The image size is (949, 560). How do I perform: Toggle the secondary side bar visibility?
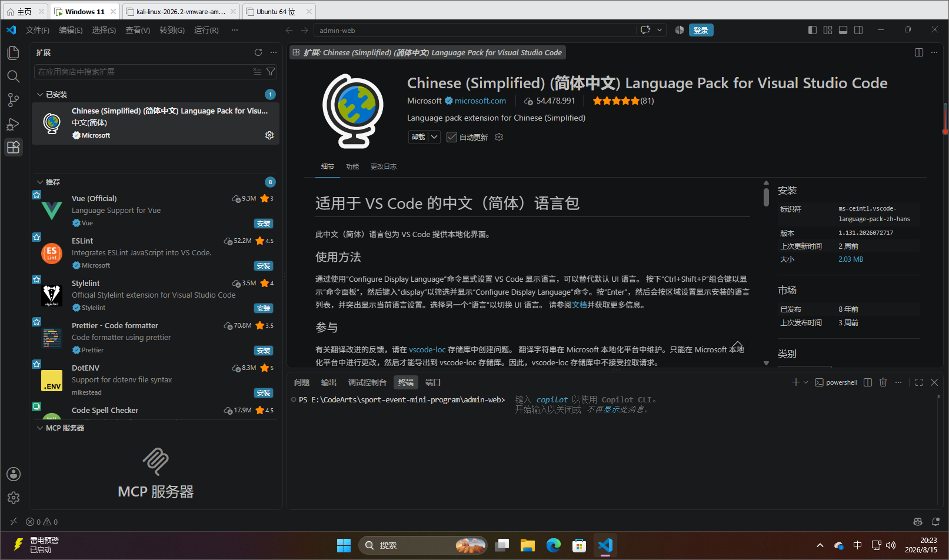(x=858, y=30)
